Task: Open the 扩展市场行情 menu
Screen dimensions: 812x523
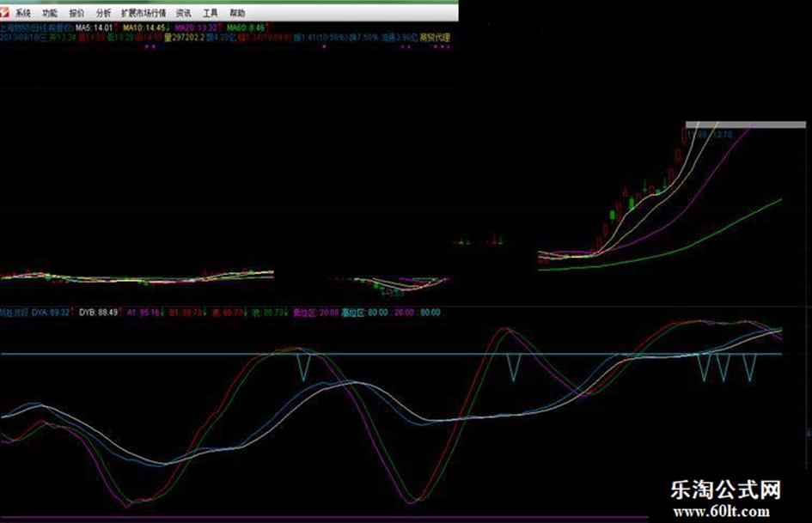Action: 143,13
